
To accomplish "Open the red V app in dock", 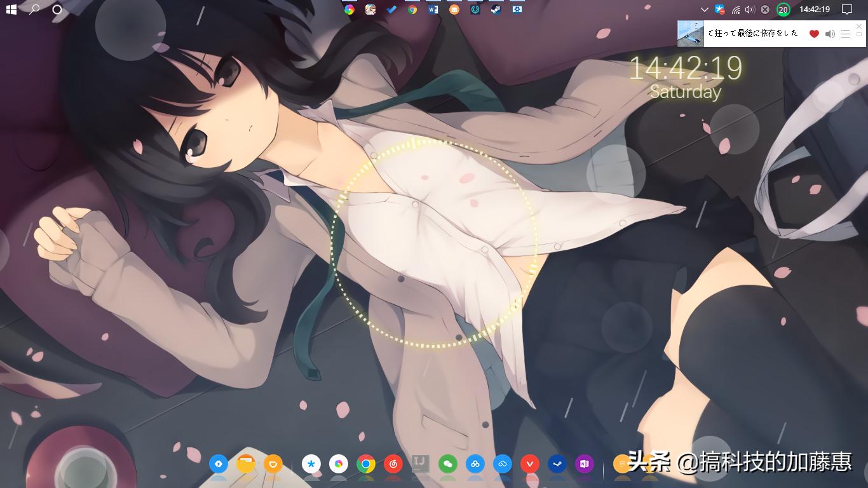I will pyautogui.click(x=530, y=464).
